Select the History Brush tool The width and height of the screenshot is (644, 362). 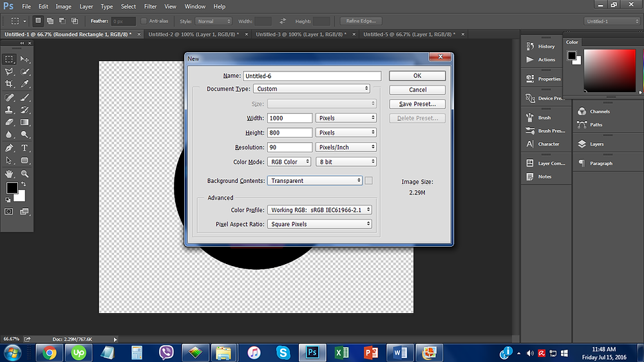24,110
